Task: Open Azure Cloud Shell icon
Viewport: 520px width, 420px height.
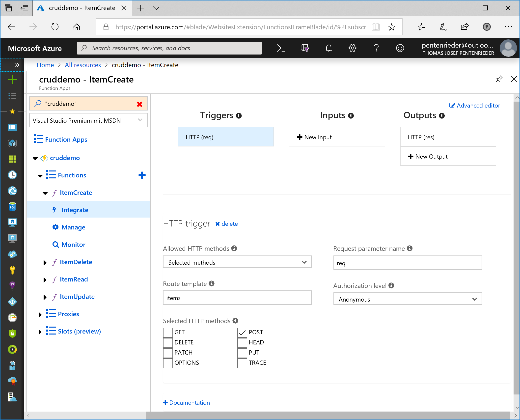Action: point(281,48)
